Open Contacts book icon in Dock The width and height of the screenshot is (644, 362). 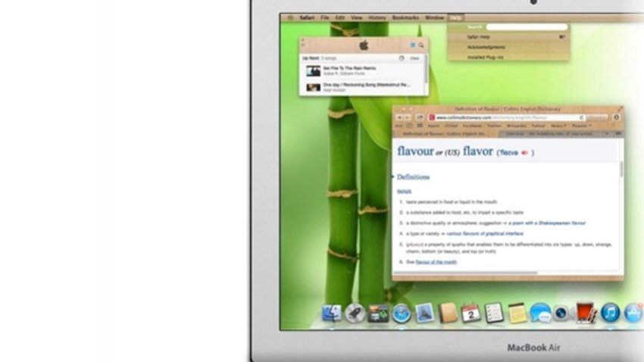(x=448, y=314)
